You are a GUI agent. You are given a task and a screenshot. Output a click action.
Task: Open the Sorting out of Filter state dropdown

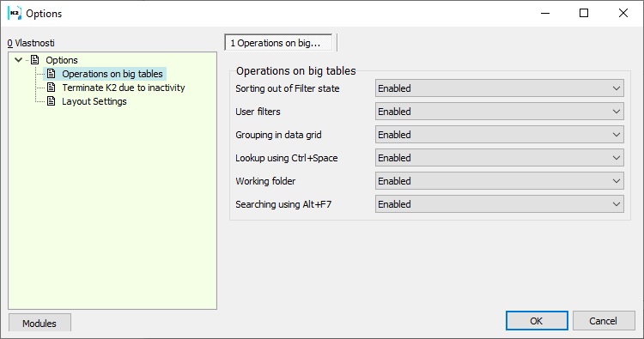coord(500,88)
